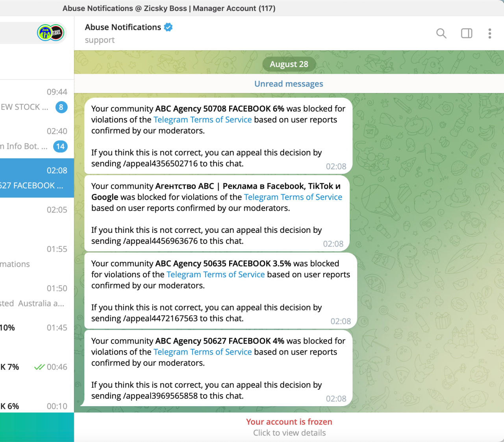Image resolution: width=504 pixels, height=442 pixels.
Task: Click the unread badge showing 8
Action: click(61, 107)
